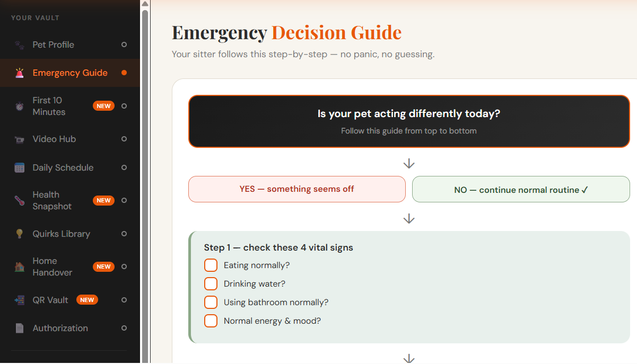Tick the 'Normal energy & mood?' checkbox
Screen dimensions: 637x364
point(211,321)
